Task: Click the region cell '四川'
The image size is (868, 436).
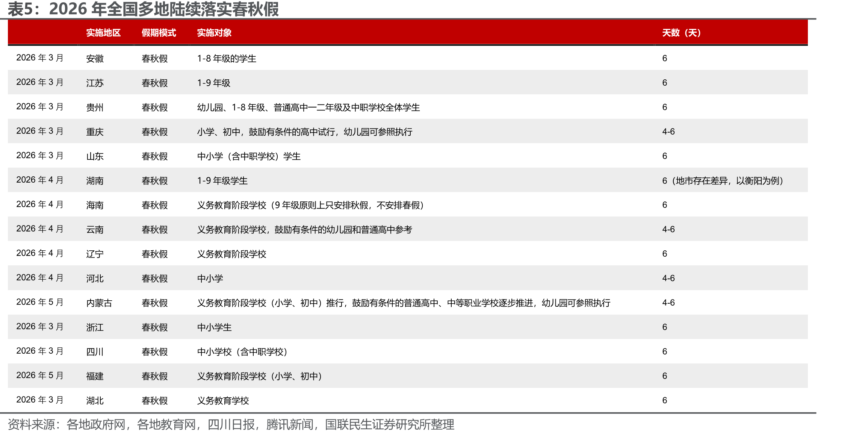Action: point(95,351)
